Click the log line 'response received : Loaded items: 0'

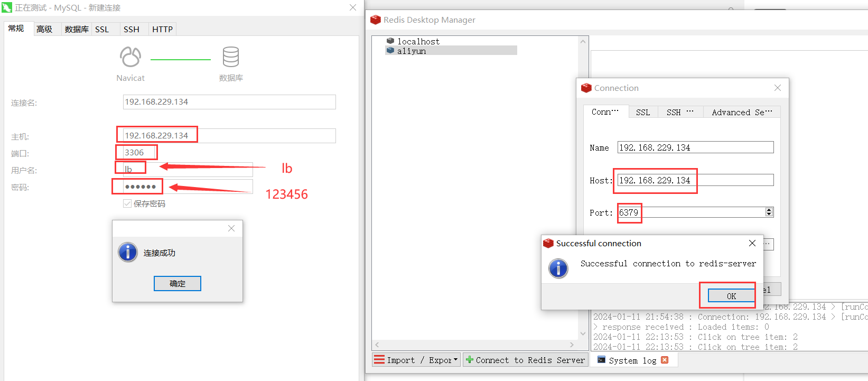click(x=681, y=327)
